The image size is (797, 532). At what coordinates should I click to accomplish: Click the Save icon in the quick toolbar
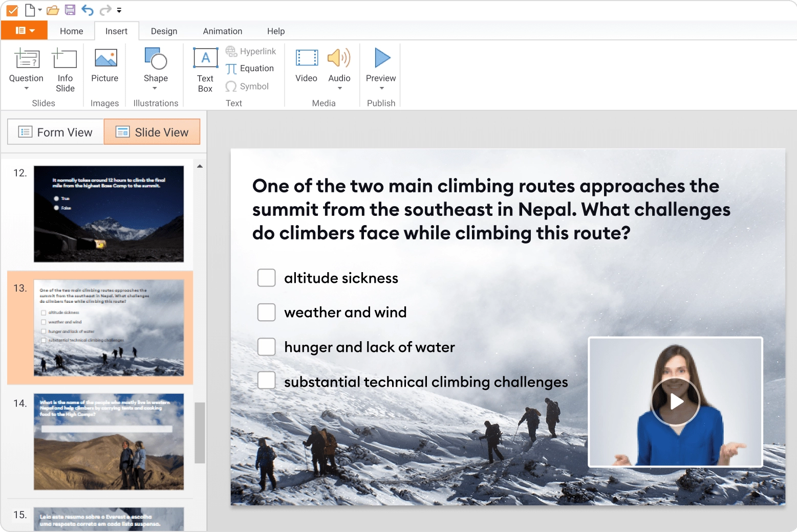pos(70,10)
